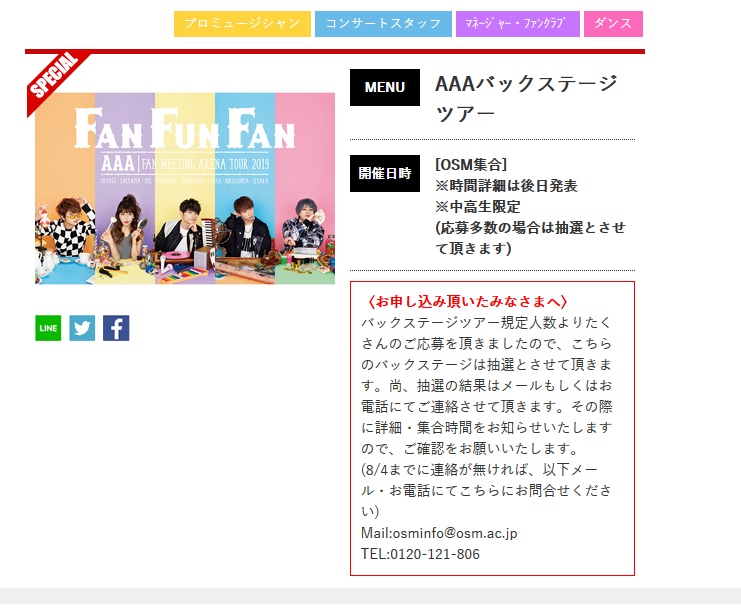Click the (応募多数の場合は抽選とさせ text

click(530, 228)
